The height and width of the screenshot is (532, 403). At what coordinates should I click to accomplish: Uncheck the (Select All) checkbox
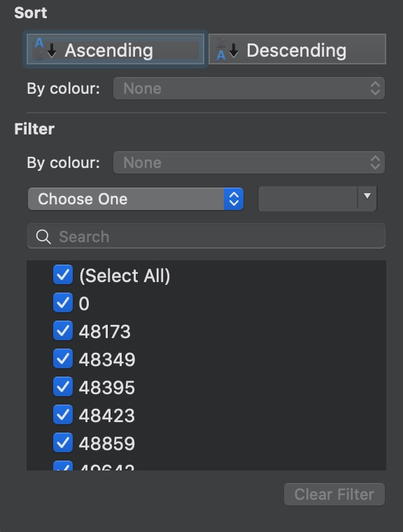(63, 275)
